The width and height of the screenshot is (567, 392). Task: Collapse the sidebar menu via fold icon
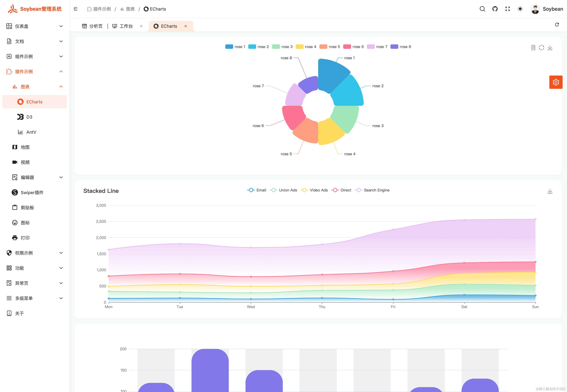coord(75,9)
